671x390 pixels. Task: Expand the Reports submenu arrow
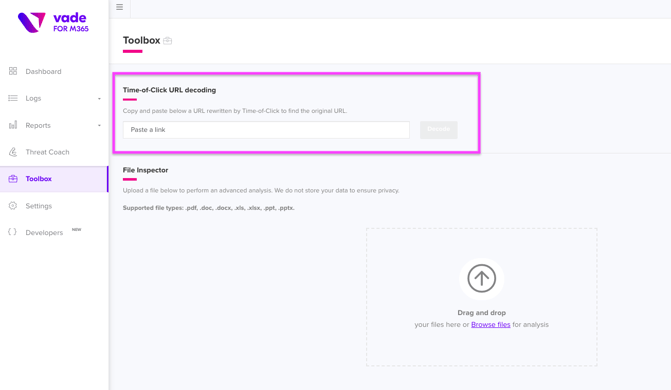click(99, 125)
